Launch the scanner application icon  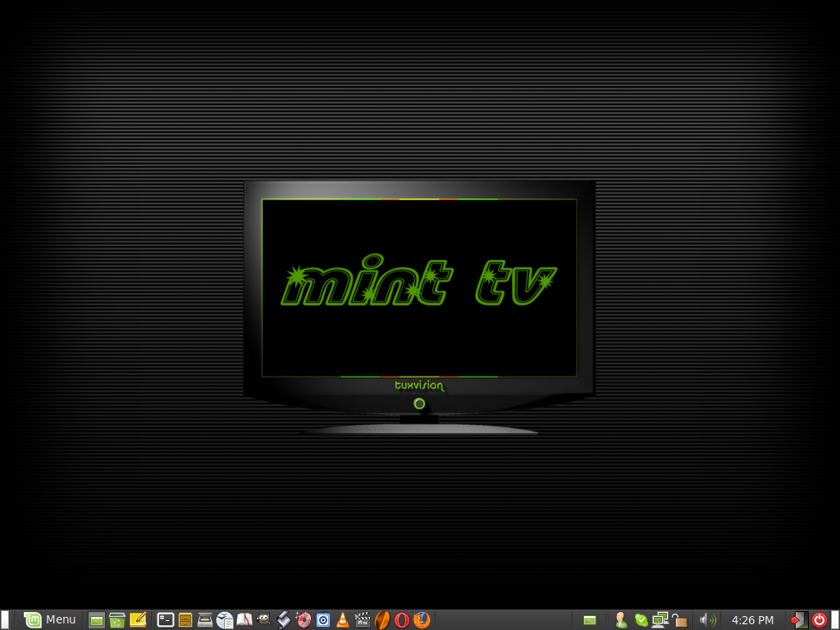204,620
